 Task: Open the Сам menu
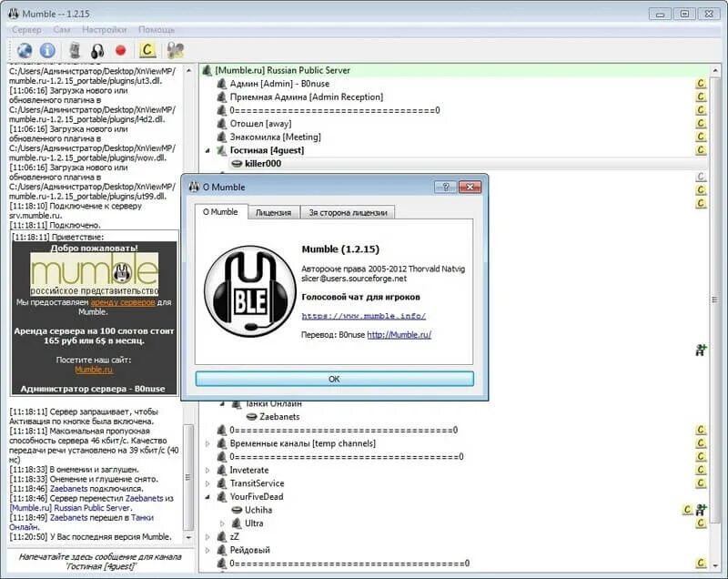(x=61, y=30)
